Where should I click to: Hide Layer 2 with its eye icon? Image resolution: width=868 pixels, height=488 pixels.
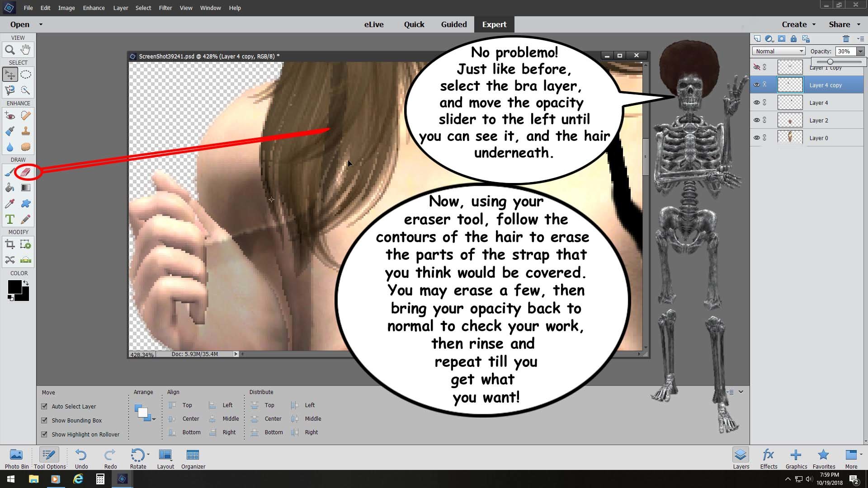click(x=756, y=120)
